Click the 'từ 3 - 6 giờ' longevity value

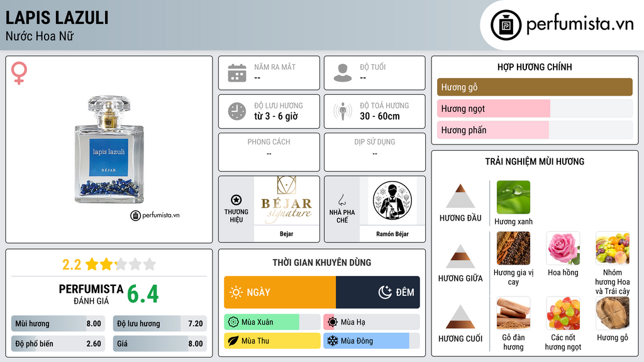point(276,116)
